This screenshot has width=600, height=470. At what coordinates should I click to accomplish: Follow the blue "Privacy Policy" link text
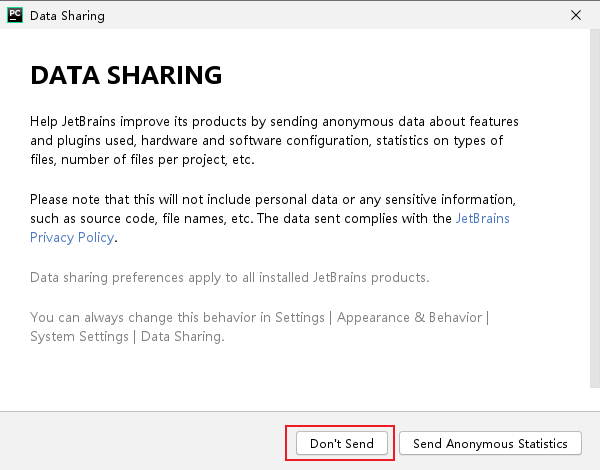click(72, 237)
